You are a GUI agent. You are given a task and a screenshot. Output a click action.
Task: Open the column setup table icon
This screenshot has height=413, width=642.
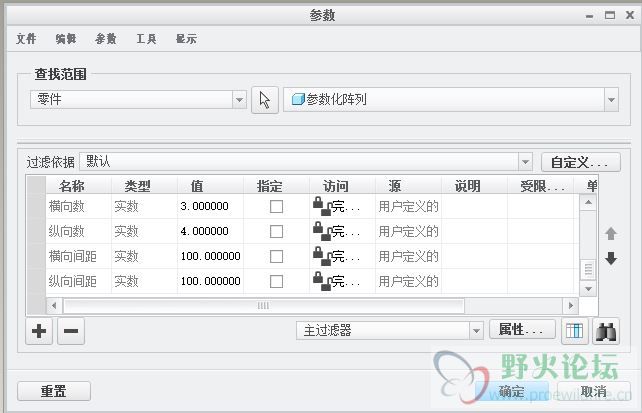tap(574, 331)
